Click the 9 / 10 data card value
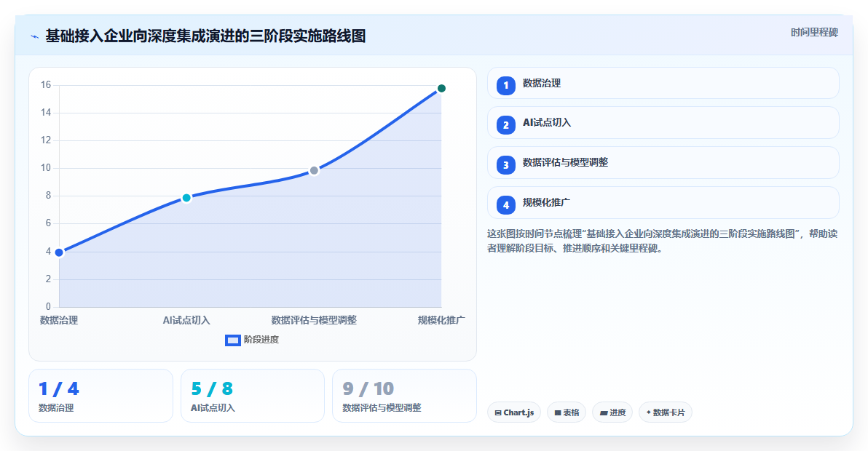868x451 pixels. (368, 389)
